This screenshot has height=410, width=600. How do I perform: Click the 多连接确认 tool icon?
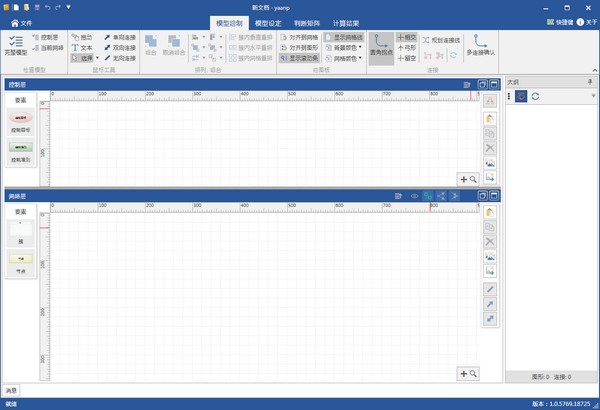coord(481,47)
